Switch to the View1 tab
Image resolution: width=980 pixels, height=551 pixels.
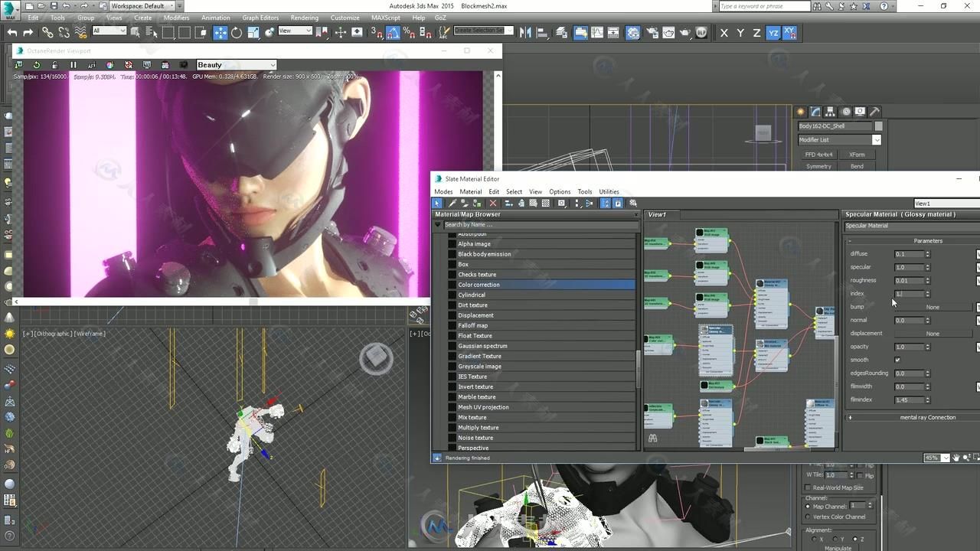657,215
